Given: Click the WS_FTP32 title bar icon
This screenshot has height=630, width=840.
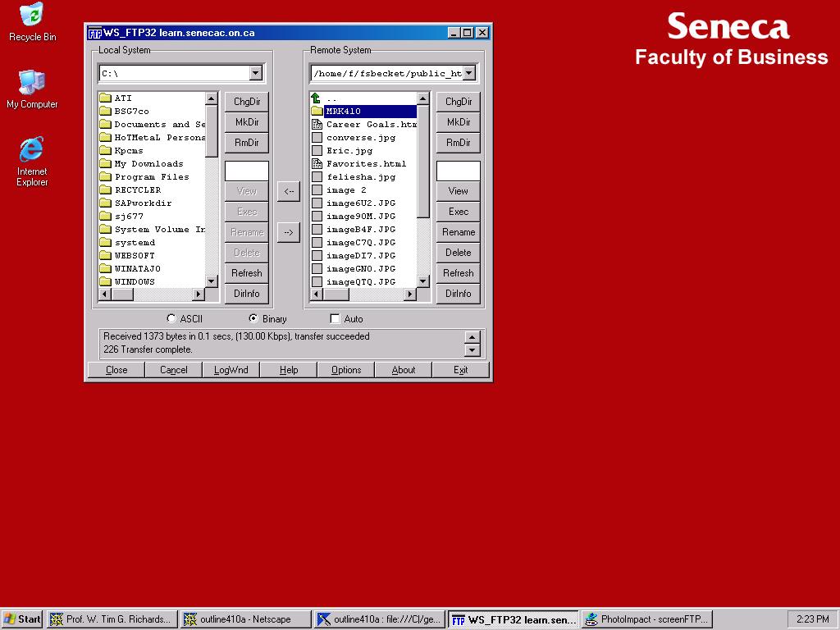Looking at the screenshot, I should point(95,33).
